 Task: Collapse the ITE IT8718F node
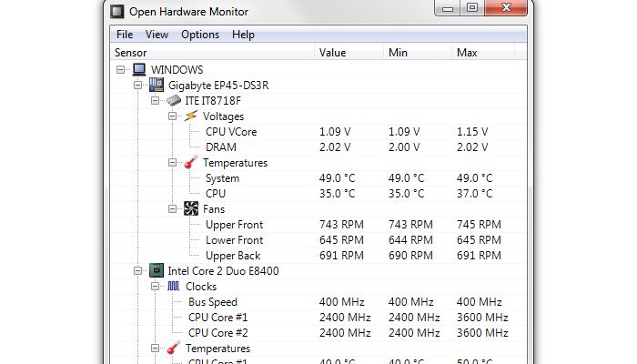[x=155, y=100]
